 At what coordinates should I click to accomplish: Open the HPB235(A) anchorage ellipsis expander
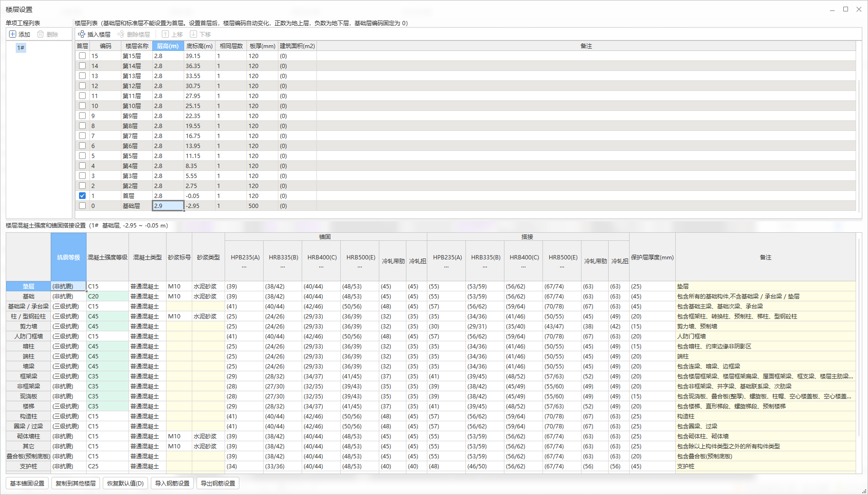point(244,267)
